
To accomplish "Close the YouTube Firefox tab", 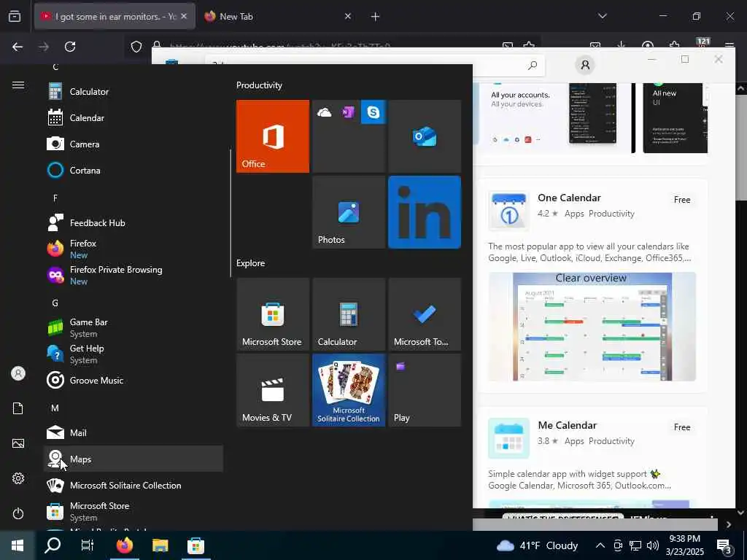I will click(184, 16).
